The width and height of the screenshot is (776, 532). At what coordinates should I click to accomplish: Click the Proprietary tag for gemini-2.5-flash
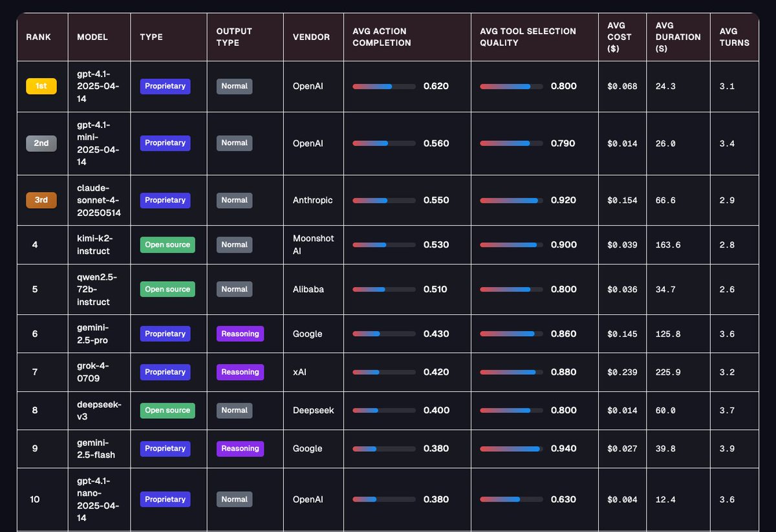[165, 448]
